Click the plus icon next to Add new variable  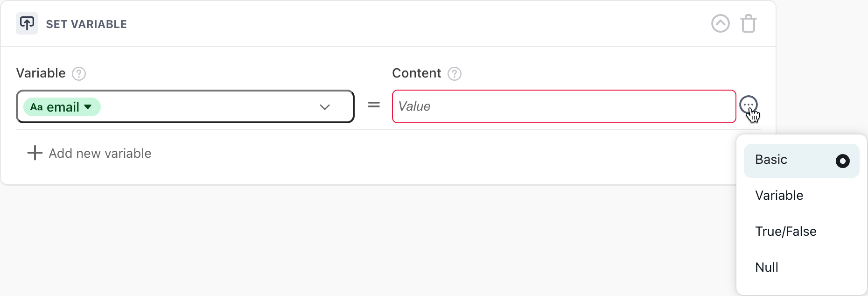[34, 153]
